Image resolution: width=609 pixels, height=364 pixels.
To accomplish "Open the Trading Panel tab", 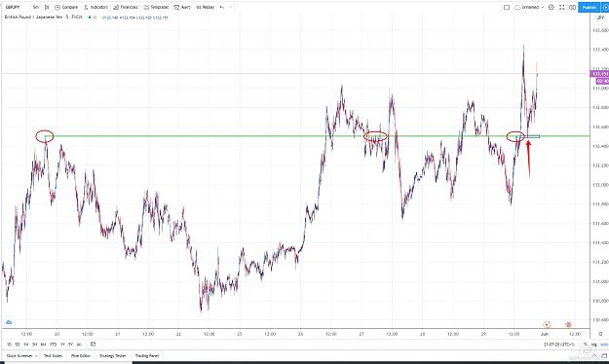I will click(x=147, y=355).
